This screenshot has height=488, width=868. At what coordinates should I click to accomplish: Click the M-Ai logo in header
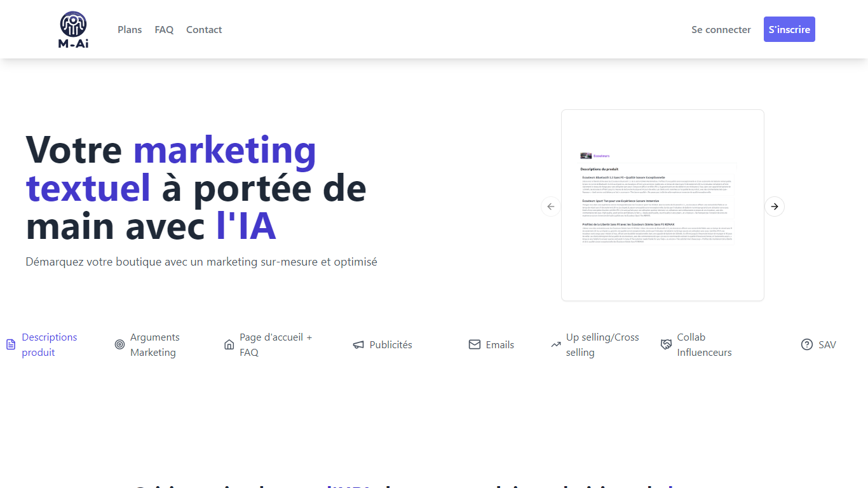click(73, 30)
